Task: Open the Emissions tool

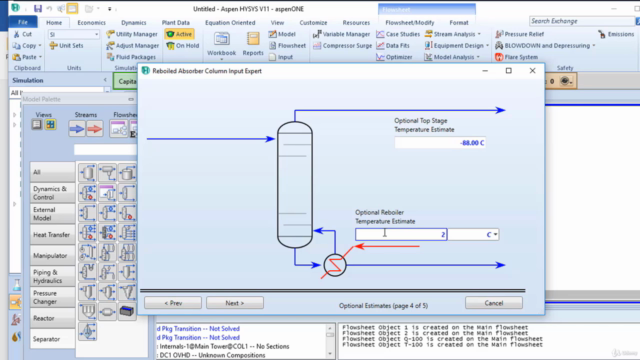Action: (616, 34)
